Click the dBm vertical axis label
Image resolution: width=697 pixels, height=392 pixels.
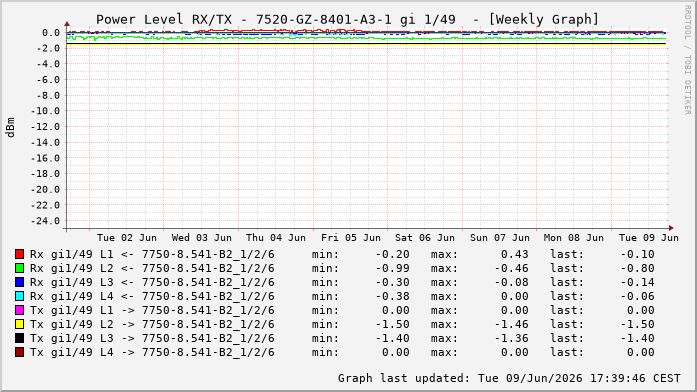(x=11, y=127)
